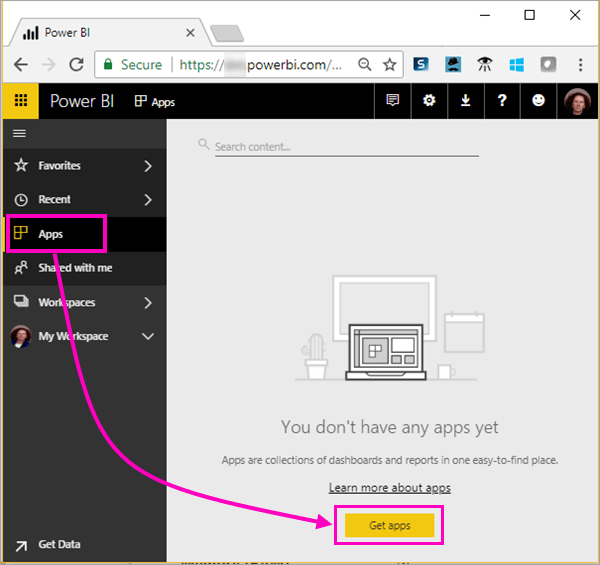Click the laptop illustration in the empty apps page

(386, 352)
